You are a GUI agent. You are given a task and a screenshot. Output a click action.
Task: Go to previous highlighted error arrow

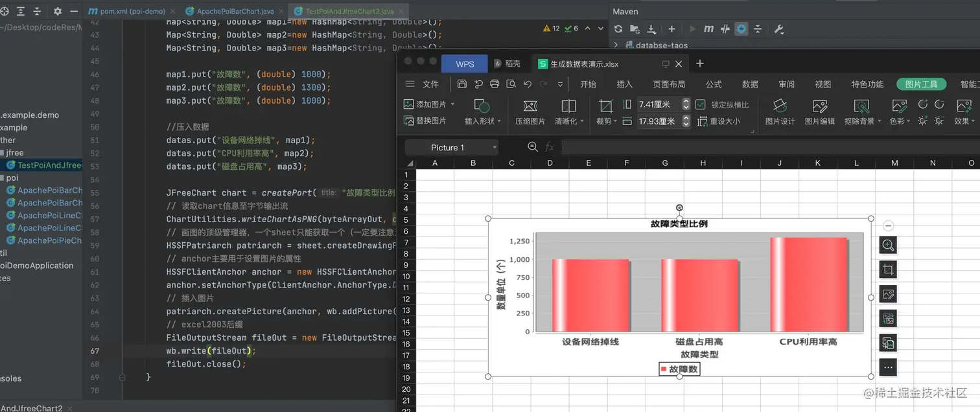[x=587, y=29]
